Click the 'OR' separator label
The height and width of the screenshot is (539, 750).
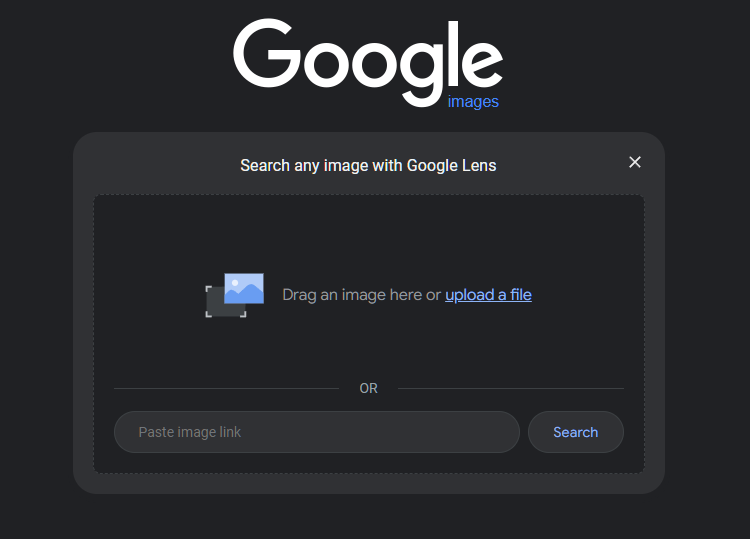click(368, 388)
